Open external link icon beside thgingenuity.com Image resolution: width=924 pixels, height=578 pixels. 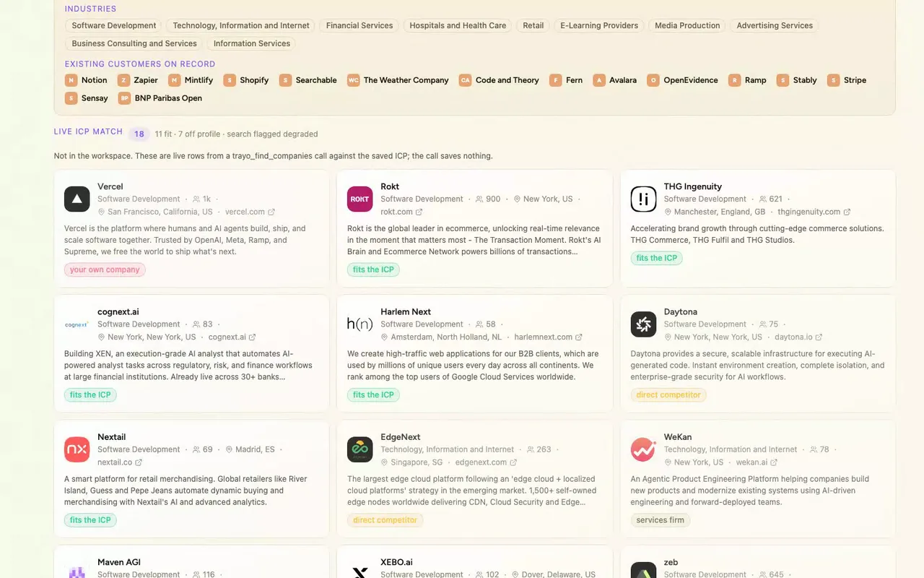point(847,212)
